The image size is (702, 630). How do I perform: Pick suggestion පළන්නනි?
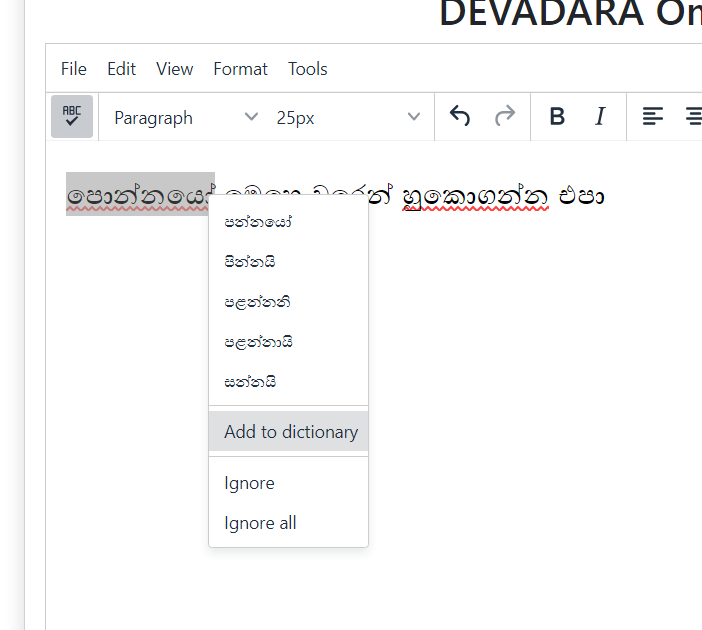point(289,302)
